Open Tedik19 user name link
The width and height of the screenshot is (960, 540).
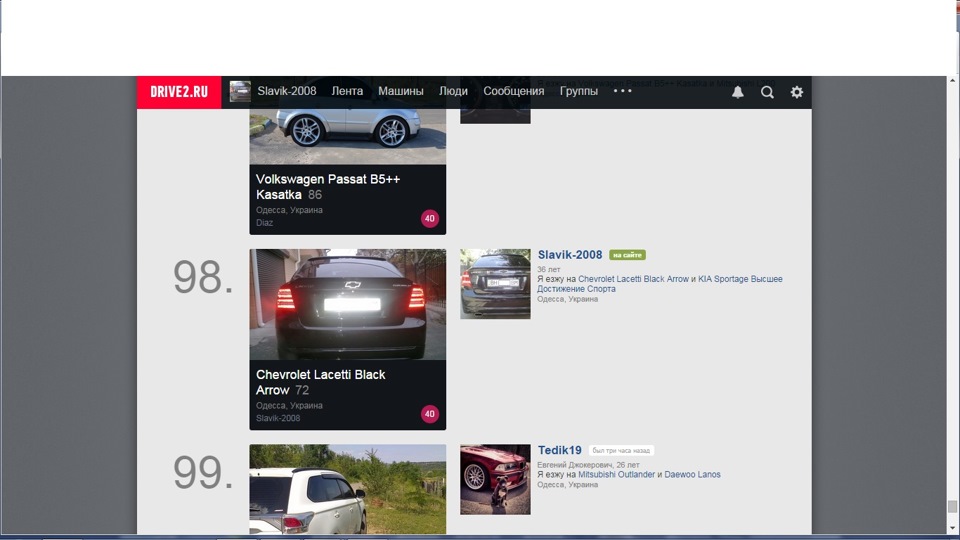[x=560, y=450]
